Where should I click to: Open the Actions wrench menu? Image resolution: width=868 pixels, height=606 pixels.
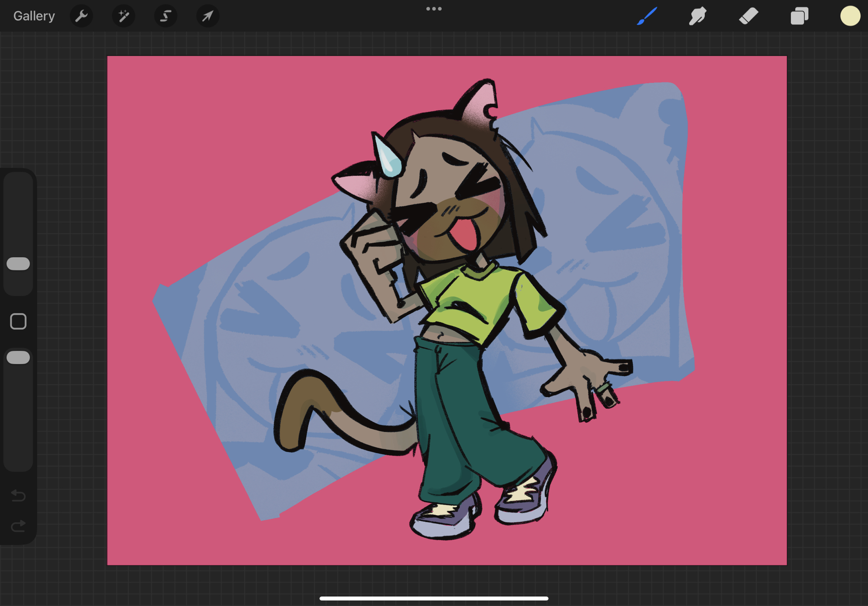click(81, 16)
